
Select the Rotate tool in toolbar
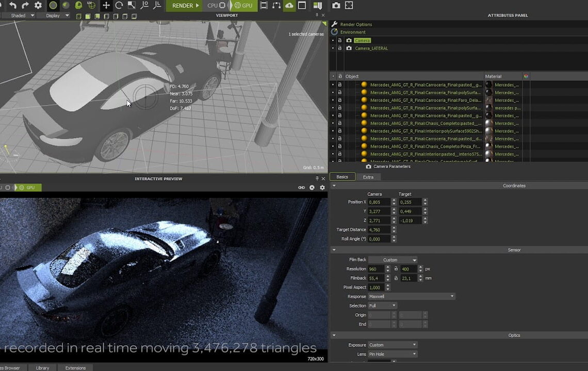119,6
